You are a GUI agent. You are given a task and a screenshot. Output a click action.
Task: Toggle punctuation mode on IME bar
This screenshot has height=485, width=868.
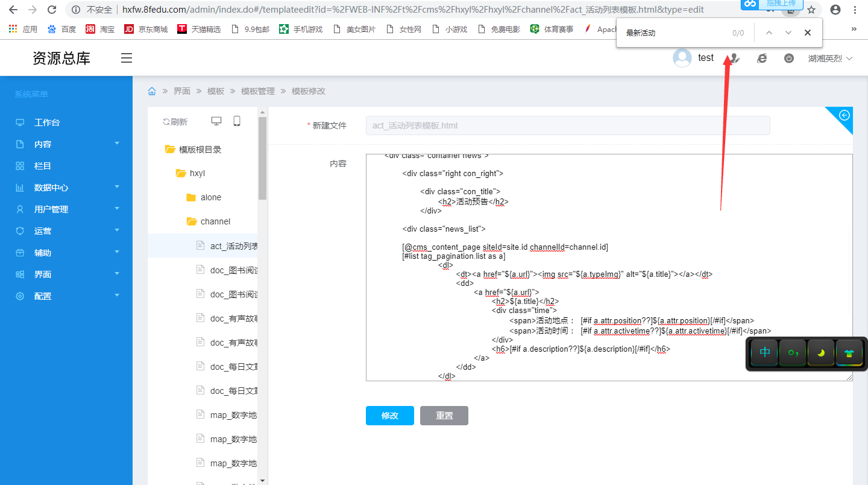[x=793, y=353]
